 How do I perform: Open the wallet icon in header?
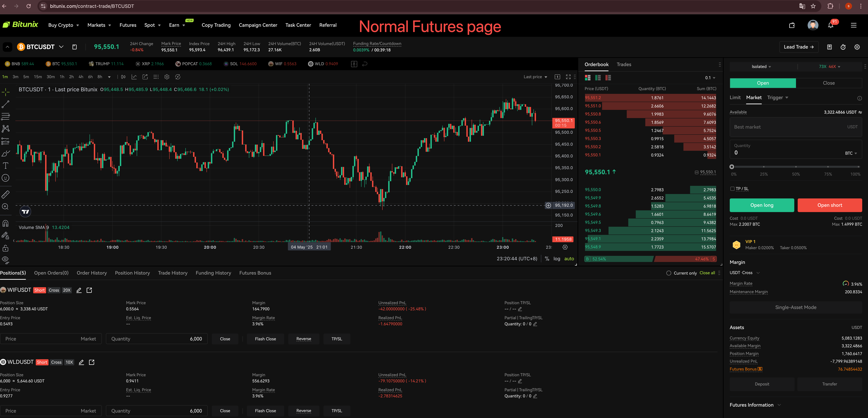(x=792, y=25)
